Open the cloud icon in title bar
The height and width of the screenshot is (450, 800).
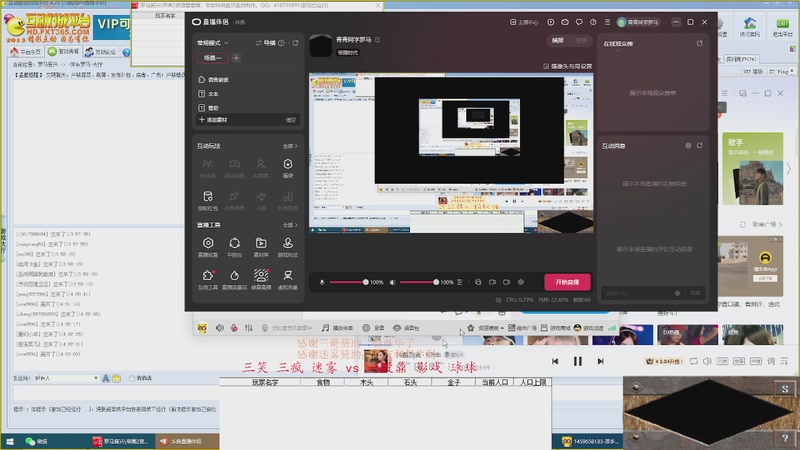(x=565, y=22)
